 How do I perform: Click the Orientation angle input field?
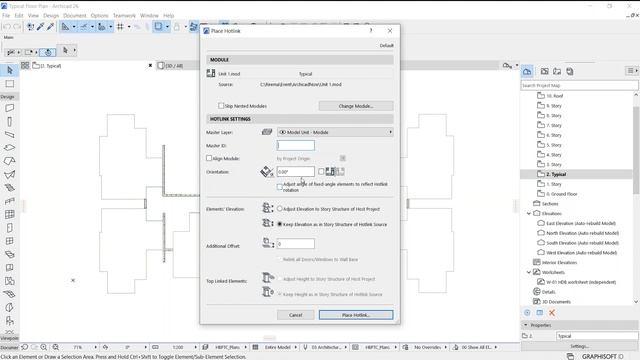click(296, 171)
